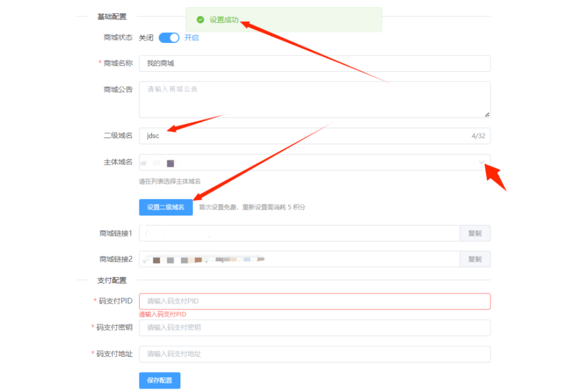Focus the 码支付密钥 input field

pyautogui.click(x=314, y=327)
